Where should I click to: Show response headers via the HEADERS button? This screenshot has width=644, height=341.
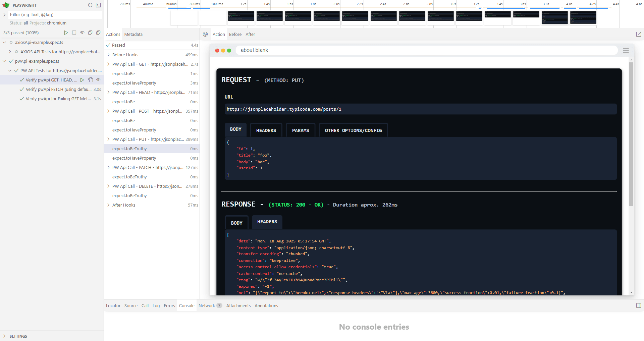pyautogui.click(x=267, y=222)
